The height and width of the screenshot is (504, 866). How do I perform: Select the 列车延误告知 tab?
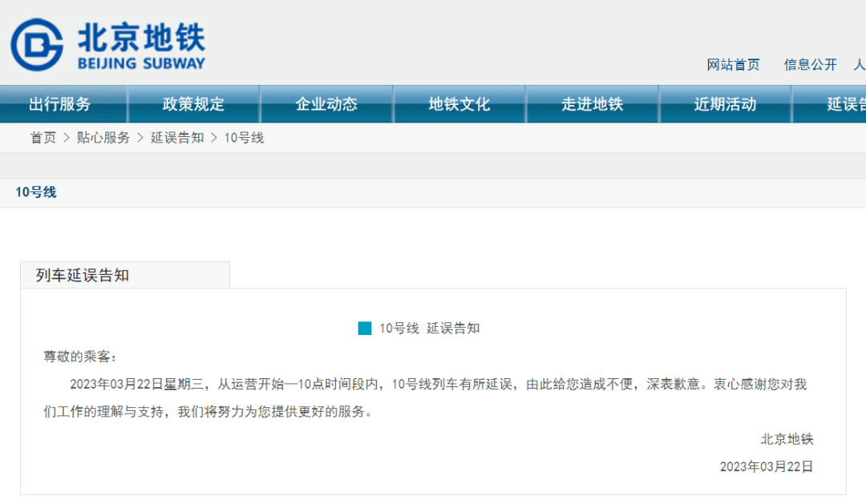pyautogui.click(x=125, y=275)
